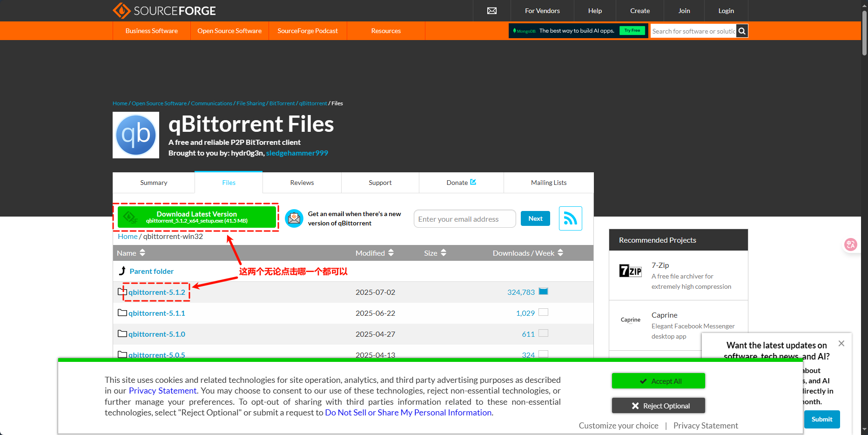The height and width of the screenshot is (435, 868).
Task: Open the Summary tab
Action: point(154,183)
